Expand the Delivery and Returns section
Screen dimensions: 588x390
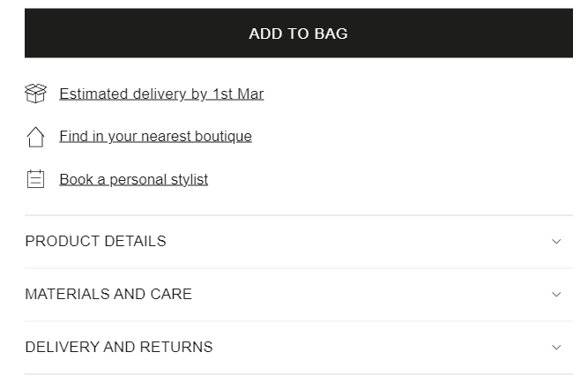coord(298,348)
